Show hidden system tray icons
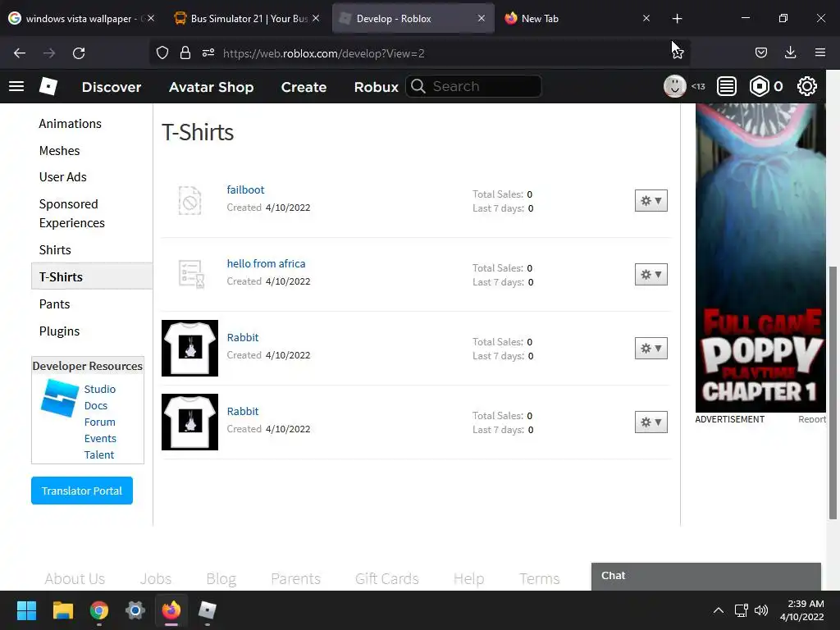The image size is (840, 630). coord(719,610)
